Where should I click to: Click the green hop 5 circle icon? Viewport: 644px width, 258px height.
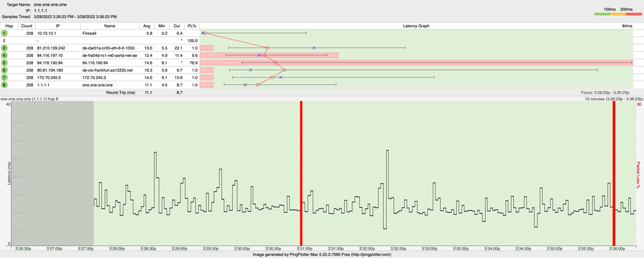[5, 63]
